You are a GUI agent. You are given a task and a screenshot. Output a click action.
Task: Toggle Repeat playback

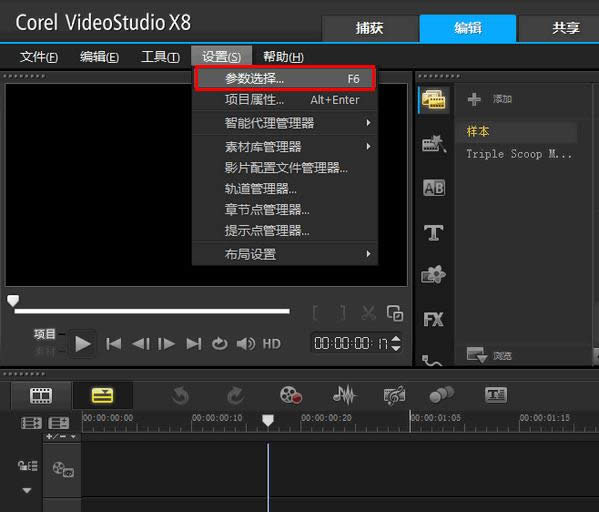220,344
